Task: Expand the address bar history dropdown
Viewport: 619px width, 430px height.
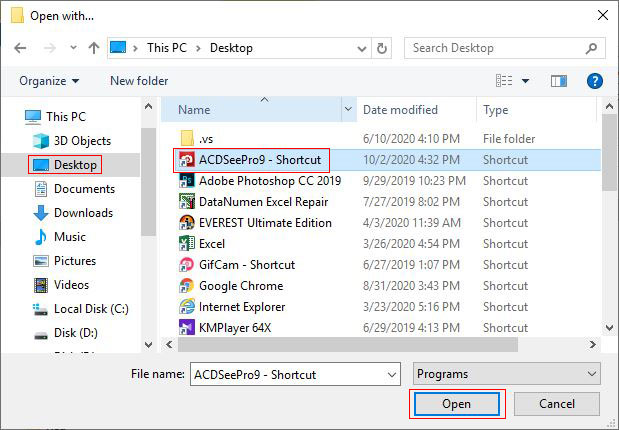Action: pos(361,49)
